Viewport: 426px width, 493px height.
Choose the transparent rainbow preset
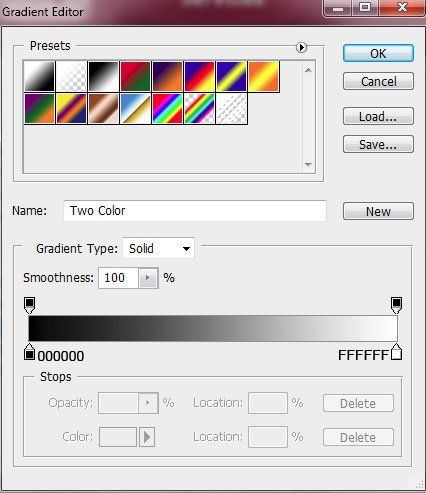pyautogui.click(x=199, y=109)
